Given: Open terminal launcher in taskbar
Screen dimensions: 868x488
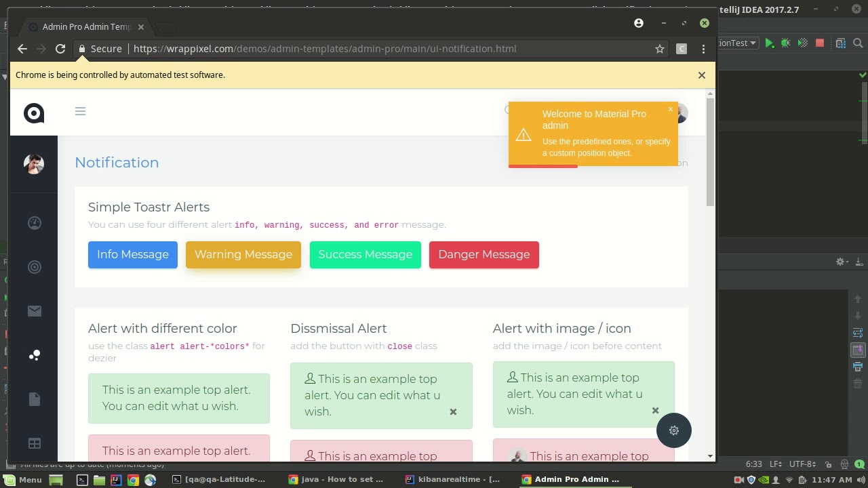Looking at the screenshot, I should click(x=82, y=480).
